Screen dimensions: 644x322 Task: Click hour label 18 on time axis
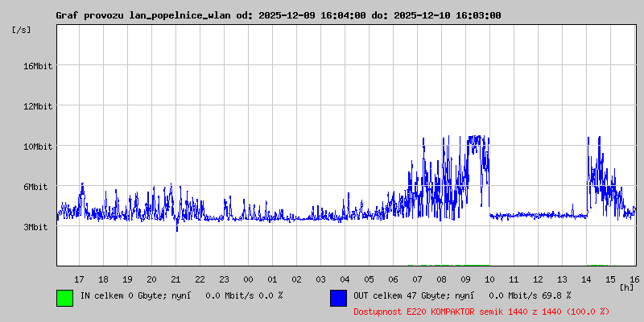(x=104, y=279)
